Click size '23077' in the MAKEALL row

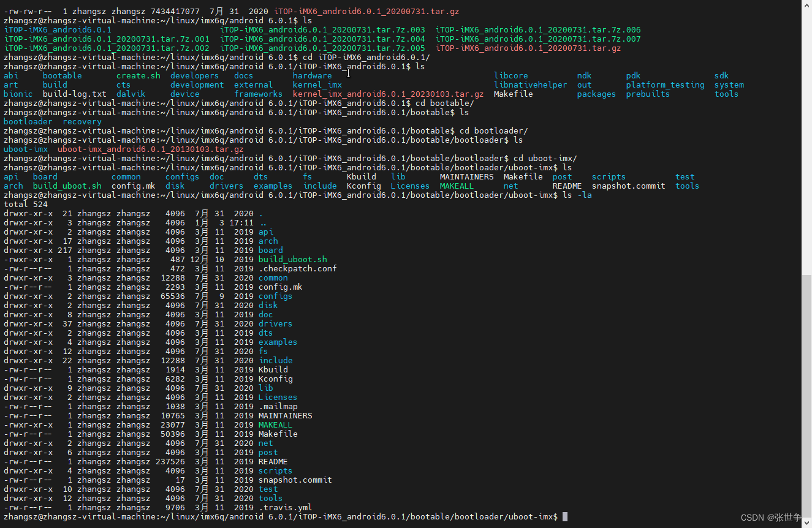coord(173,425)
